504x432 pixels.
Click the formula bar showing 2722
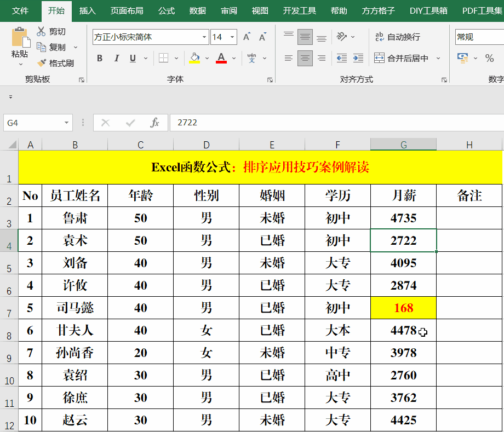tap(336, 123)
